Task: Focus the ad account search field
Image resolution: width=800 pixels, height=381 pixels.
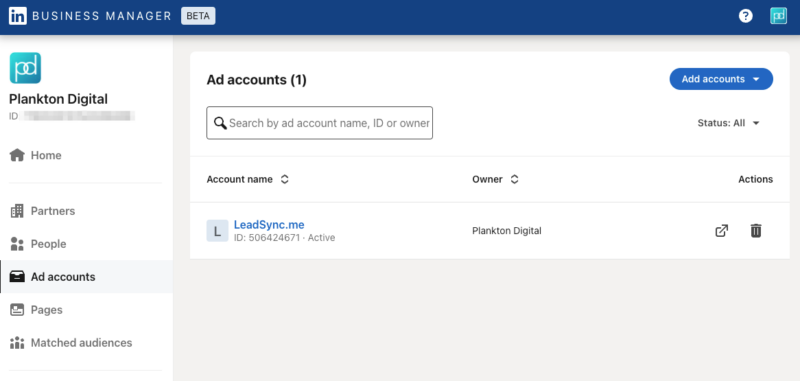Action: (319, 123)
